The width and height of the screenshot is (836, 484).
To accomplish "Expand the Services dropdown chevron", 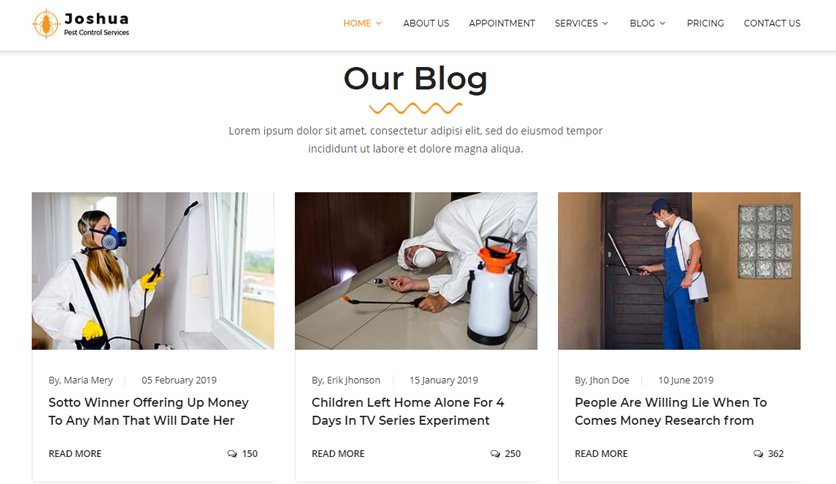I will [x=605, y=23].
